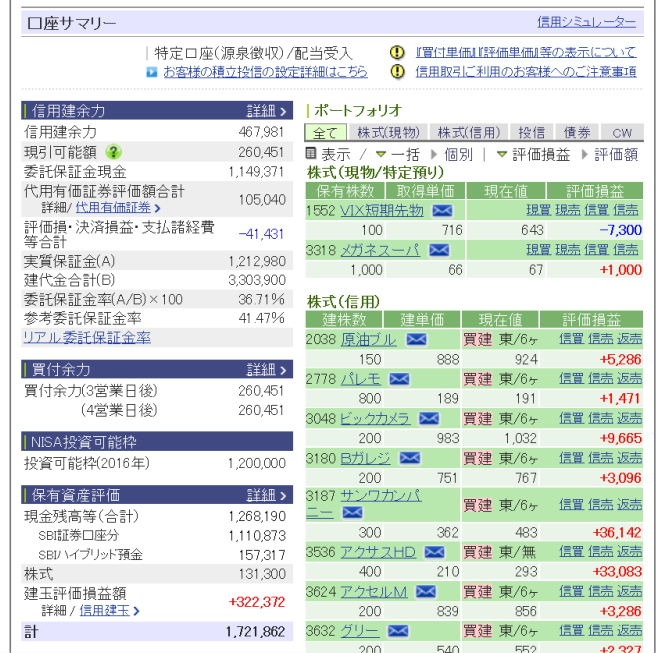Image resolution: width=656 pixels, height=653 pixels.
Task: Click the yellow notice icon beside 買付単価 link
Action: coord(397,52)
